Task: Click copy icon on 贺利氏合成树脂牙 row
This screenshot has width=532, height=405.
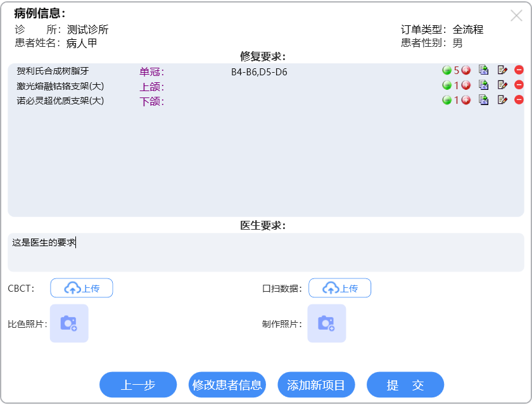Action: click(484, 70)
